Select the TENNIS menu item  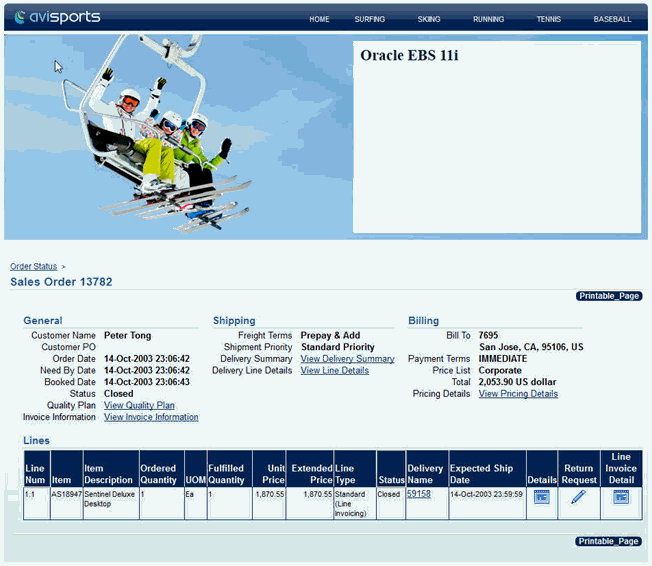(548, 19)
